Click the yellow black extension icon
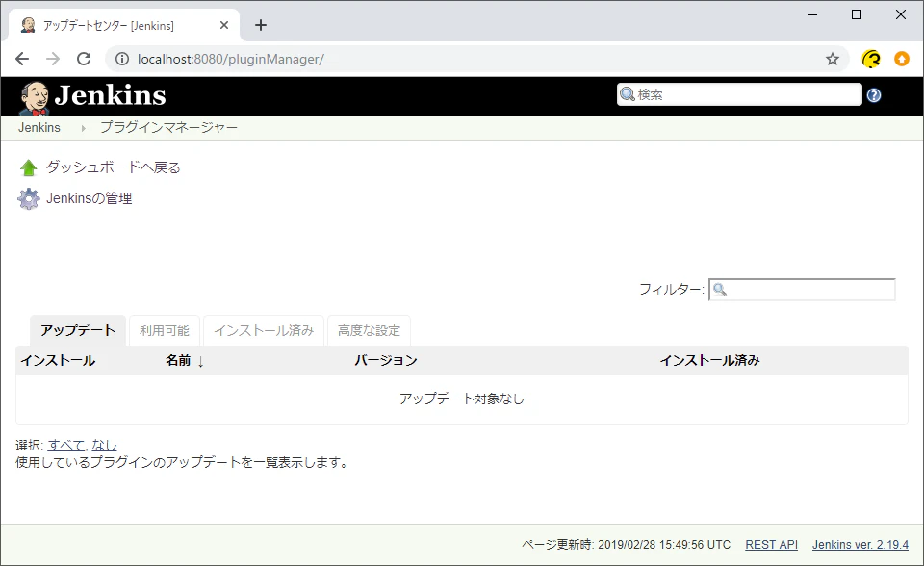Viewport: 924px width, 566px height. 871,59
